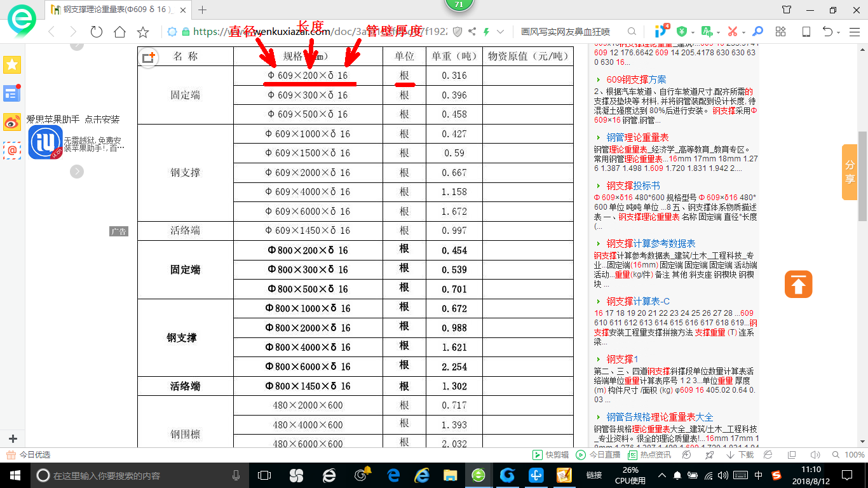Open the 钢支撑计算参考数据表 link

[651, 243]
